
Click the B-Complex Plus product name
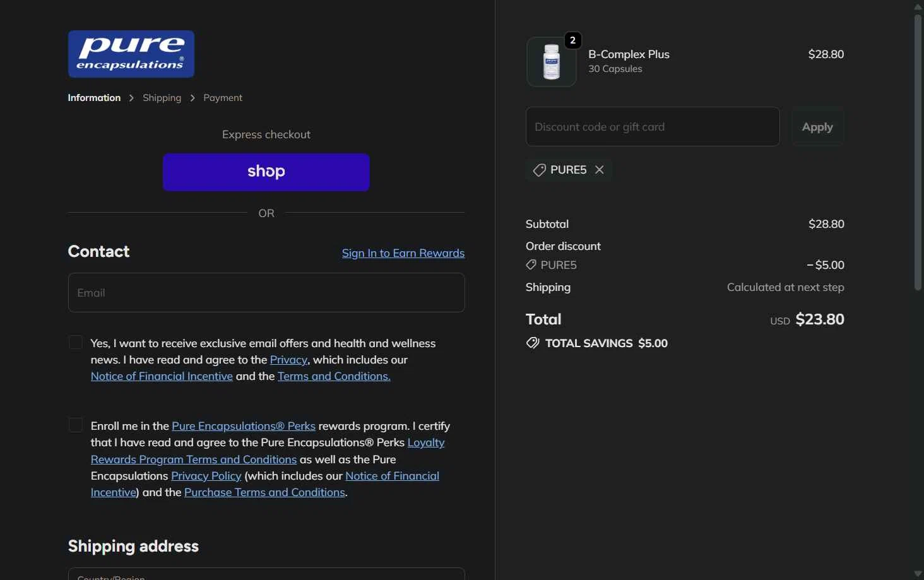coord(629,54)
